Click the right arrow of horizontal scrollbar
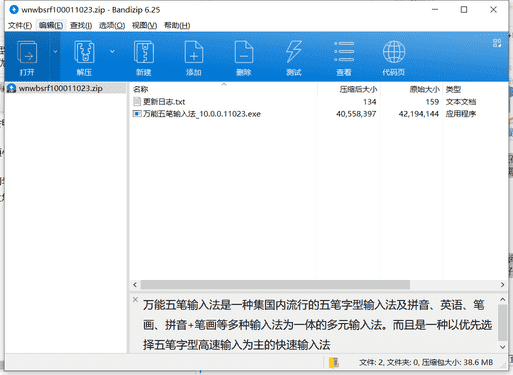 coord(502,285)
